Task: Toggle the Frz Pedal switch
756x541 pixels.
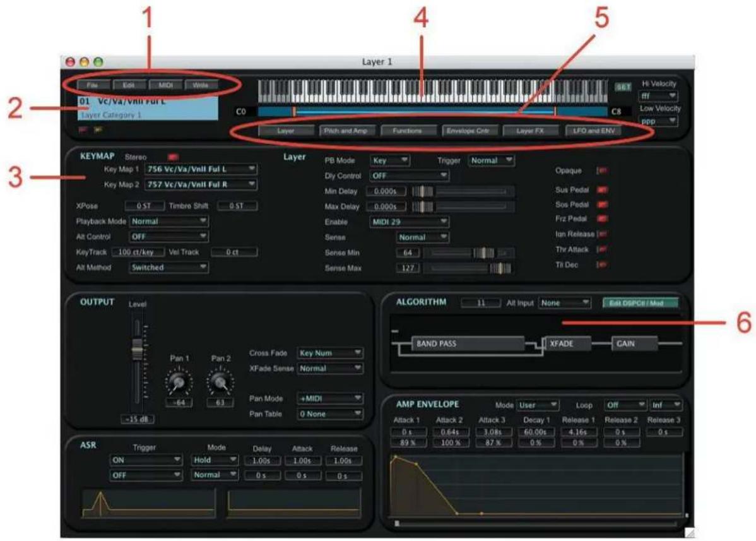Action: [x=602, y=219]
